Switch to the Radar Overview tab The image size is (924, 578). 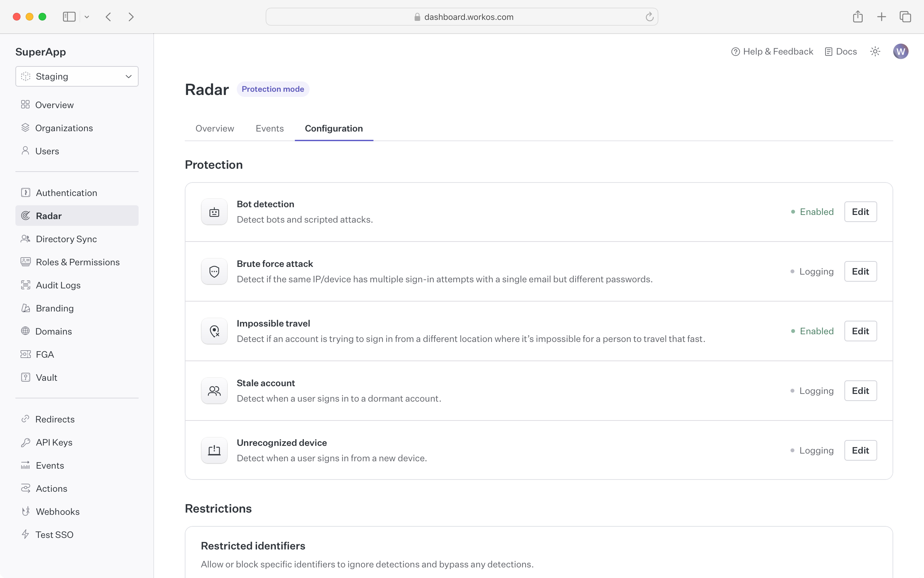214,128
